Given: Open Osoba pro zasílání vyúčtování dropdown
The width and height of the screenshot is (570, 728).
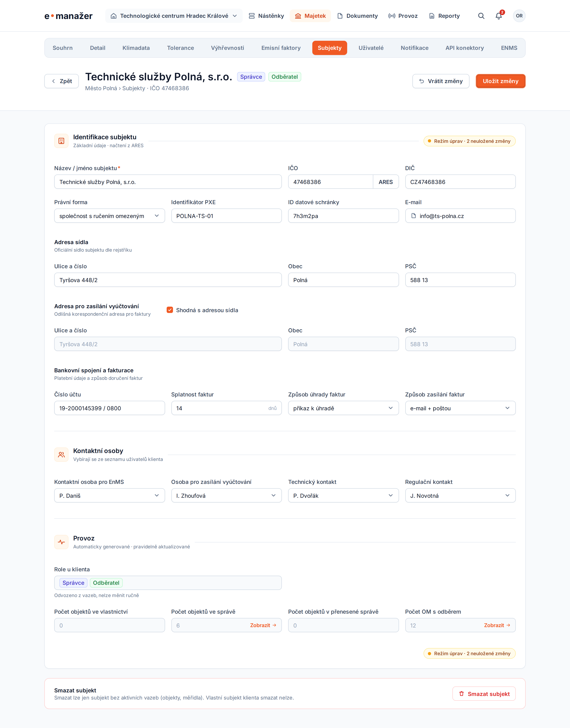Looking at the screenshot, I should 226,495.
